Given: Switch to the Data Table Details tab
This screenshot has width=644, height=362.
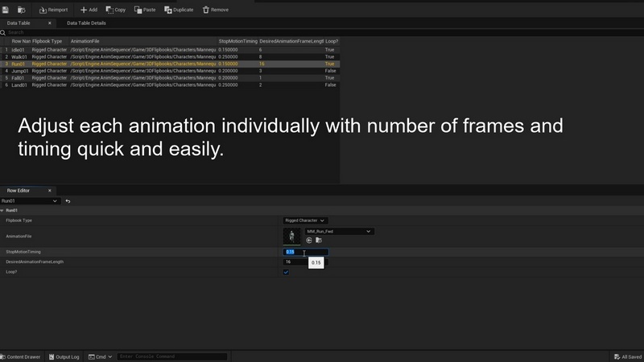Looking at the screenshot, I should point(86,23).
